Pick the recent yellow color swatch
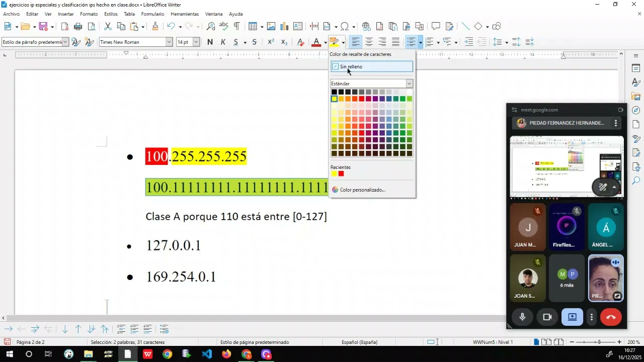This screenshot has height=362, width=644. click(x=334, y=174)
